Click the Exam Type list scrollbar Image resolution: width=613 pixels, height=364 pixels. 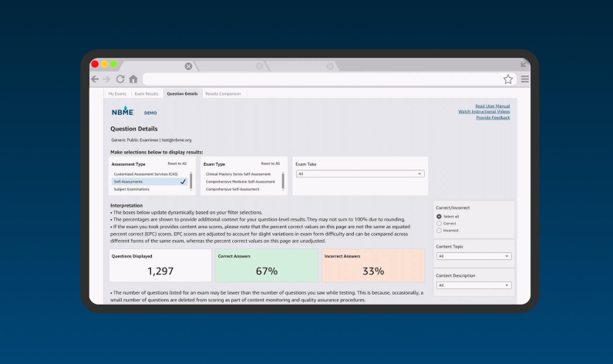(x=283, y=181)
